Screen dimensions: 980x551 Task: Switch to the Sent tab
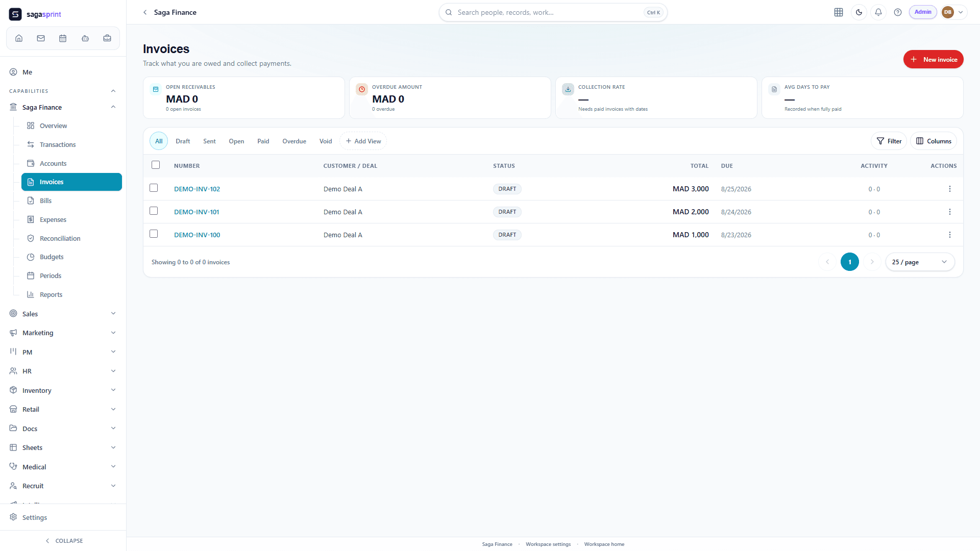click(x=209, y=141)
